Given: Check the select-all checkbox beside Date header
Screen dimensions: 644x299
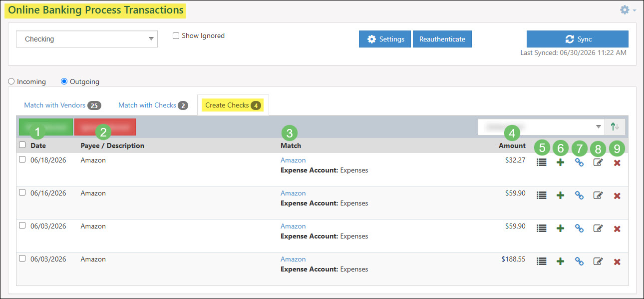Looking at the screenshot, I should click(x=22, y=145).
